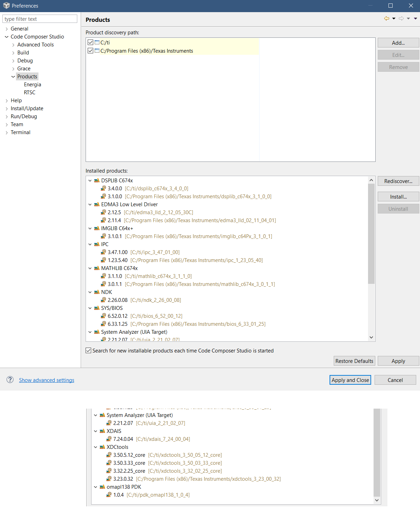Image resolution: width=420 pixels, height=523 pixels.
Task: Click the DSPLIB 3.1.0.0 version icon
Action: 103,197
